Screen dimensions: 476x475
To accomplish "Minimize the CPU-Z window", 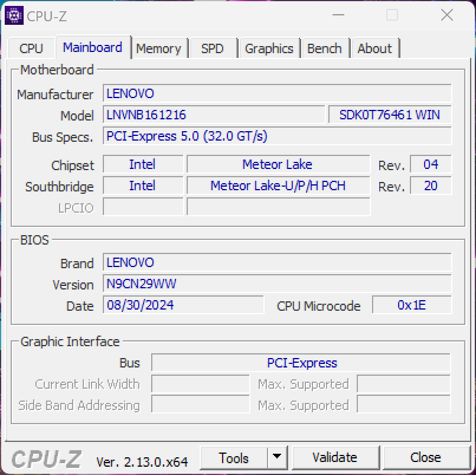I will [338, 15].
